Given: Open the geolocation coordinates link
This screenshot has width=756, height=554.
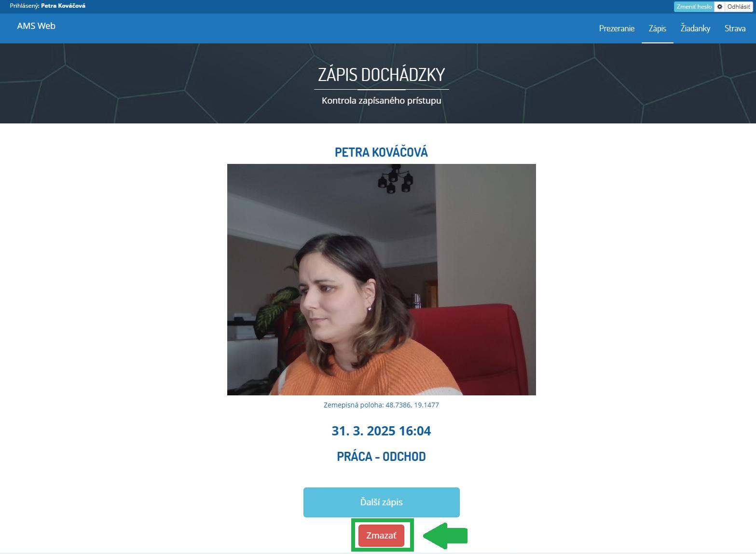Looking at the screenshot, I should tap(412, 405).
